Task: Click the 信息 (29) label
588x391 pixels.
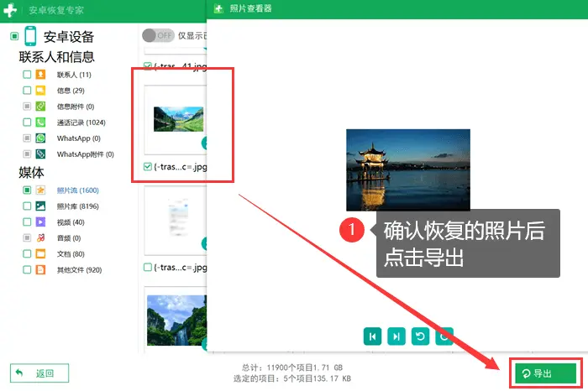Action: point(71,91)
